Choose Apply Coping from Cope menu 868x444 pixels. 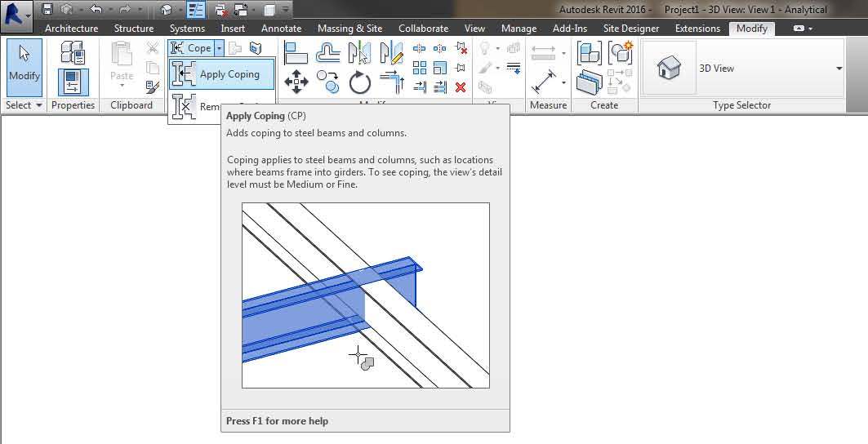221,74
